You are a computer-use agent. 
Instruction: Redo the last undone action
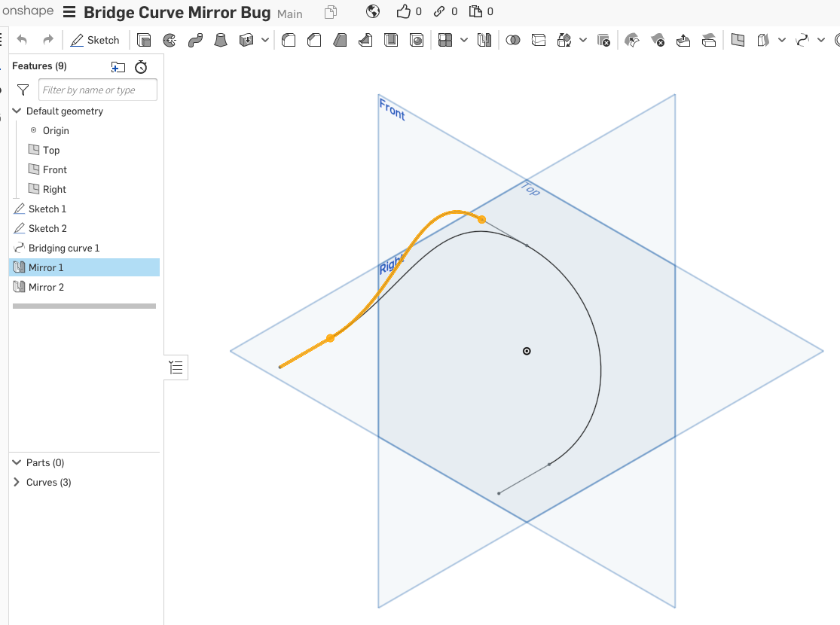pos(48,40)
